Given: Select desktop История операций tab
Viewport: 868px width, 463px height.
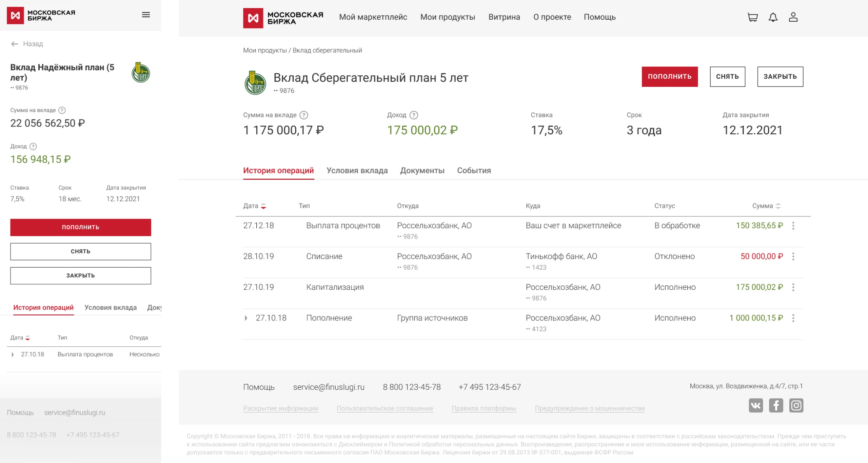Looking at the screenshot, I should [x=278, y=171].
